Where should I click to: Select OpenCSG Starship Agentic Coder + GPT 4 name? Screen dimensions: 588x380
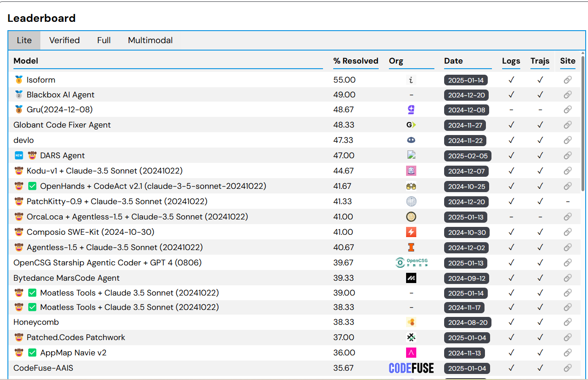tap(107, 263)
